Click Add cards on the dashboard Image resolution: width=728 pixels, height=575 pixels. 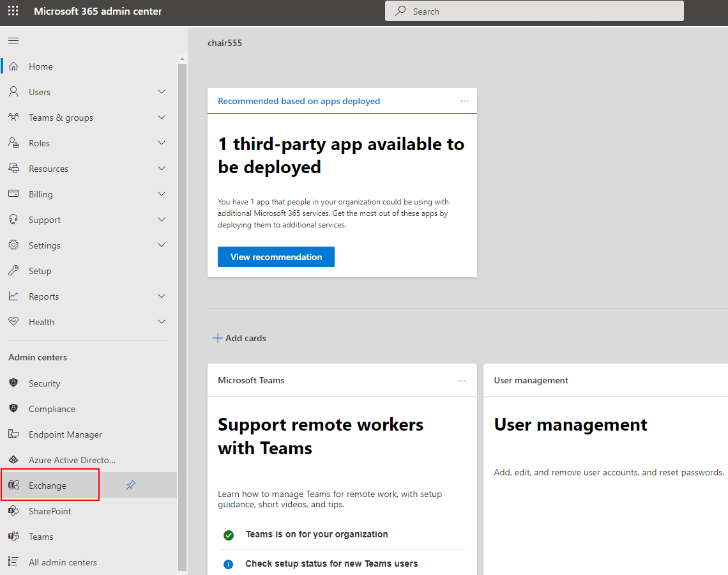click(x=239, y=338)
